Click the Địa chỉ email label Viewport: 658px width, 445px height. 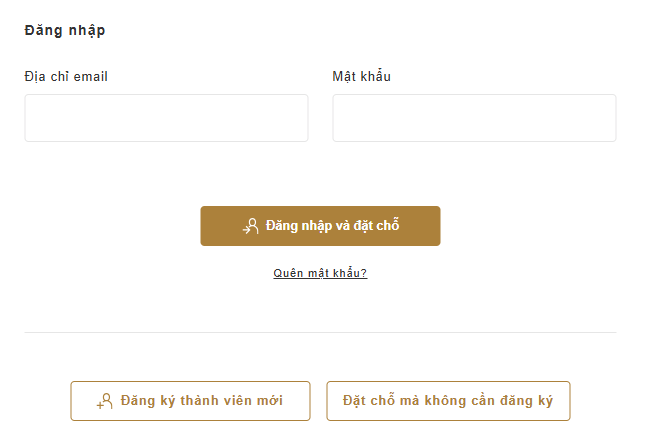[66, 76]
